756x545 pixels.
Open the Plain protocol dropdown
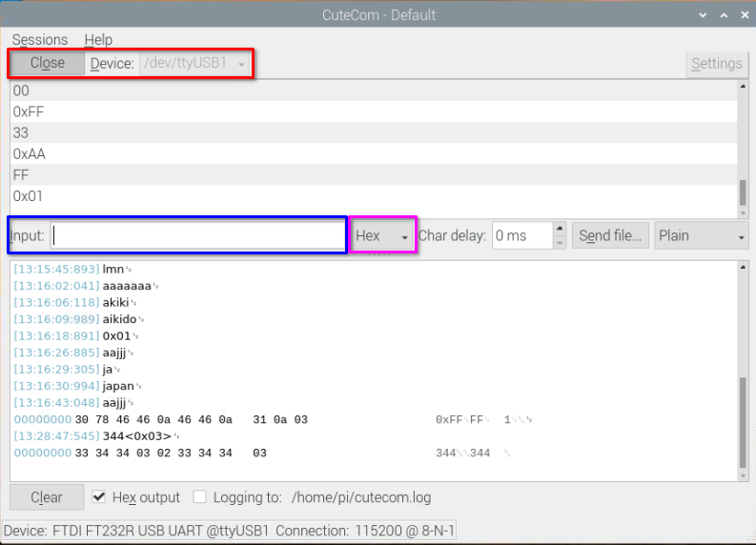(x=702, y=235)
